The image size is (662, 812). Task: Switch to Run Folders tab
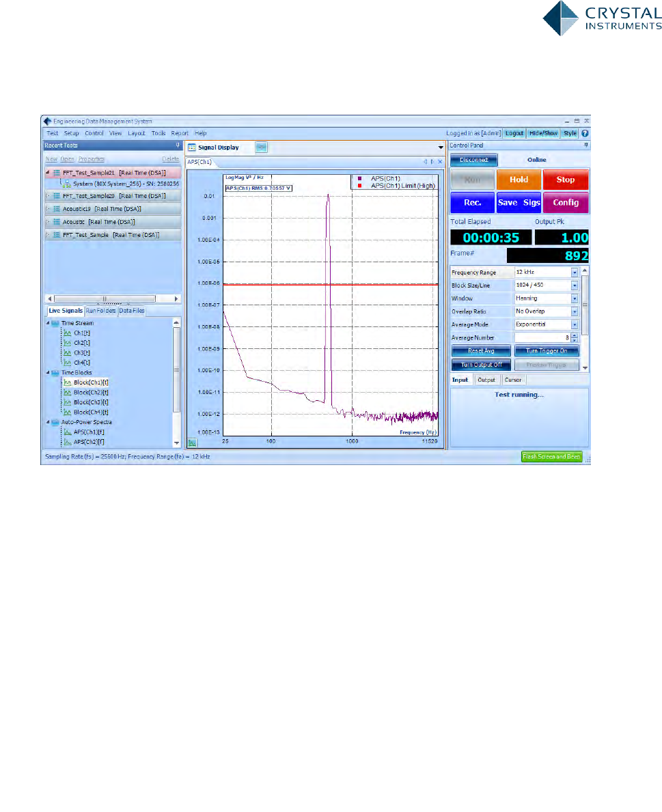[x=100, y=311]
